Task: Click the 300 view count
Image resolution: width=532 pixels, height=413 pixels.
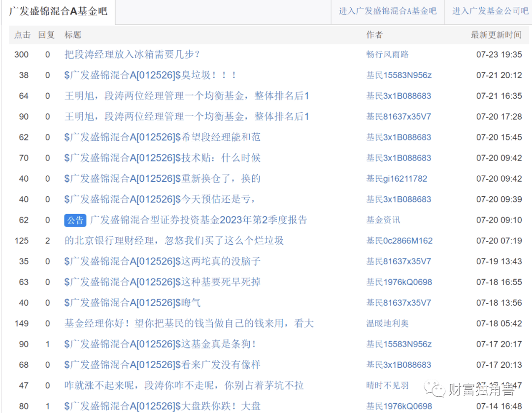Action: [x=21, y=55]
